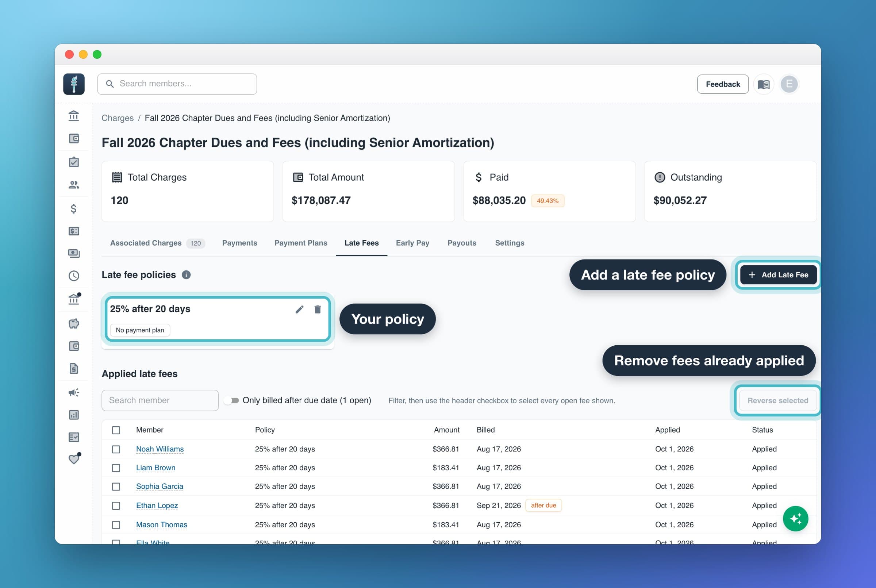876x588 pixels.
Task: Switch to Settings tab
Action: (510, 243)
